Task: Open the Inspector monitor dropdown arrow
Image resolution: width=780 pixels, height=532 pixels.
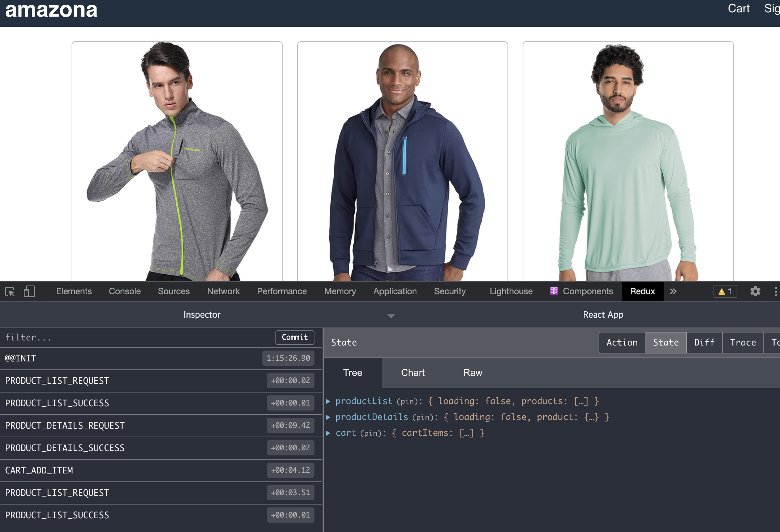Action: point(391,316)
